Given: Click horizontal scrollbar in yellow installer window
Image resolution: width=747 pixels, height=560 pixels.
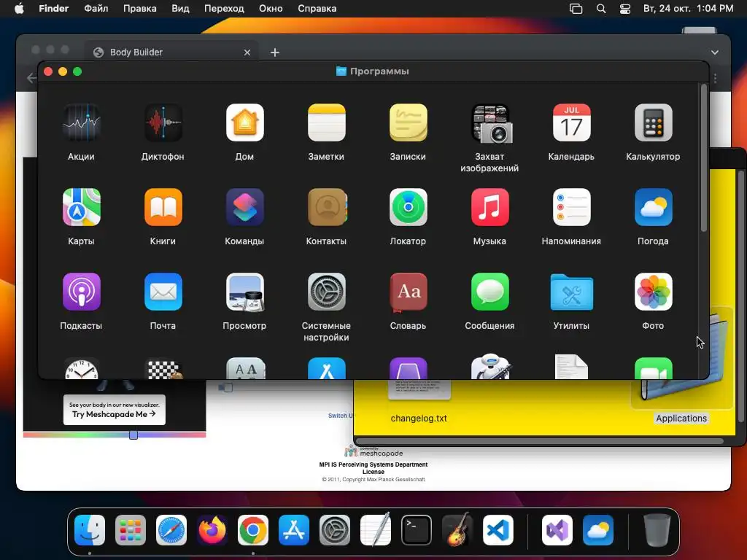Looking at the screenshot, I should pos(540,441).
